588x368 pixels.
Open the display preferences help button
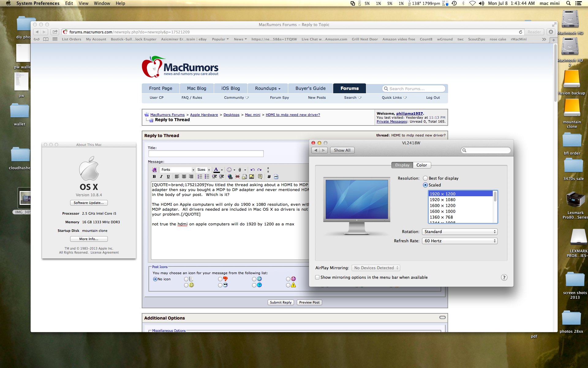click(504, 278)
